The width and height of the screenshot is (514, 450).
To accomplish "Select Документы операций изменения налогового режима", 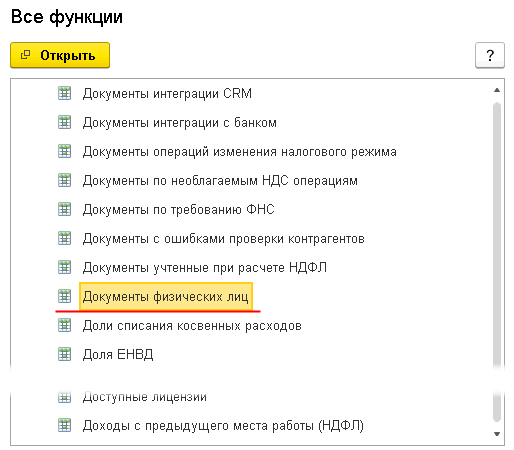I will pos(240,152).
